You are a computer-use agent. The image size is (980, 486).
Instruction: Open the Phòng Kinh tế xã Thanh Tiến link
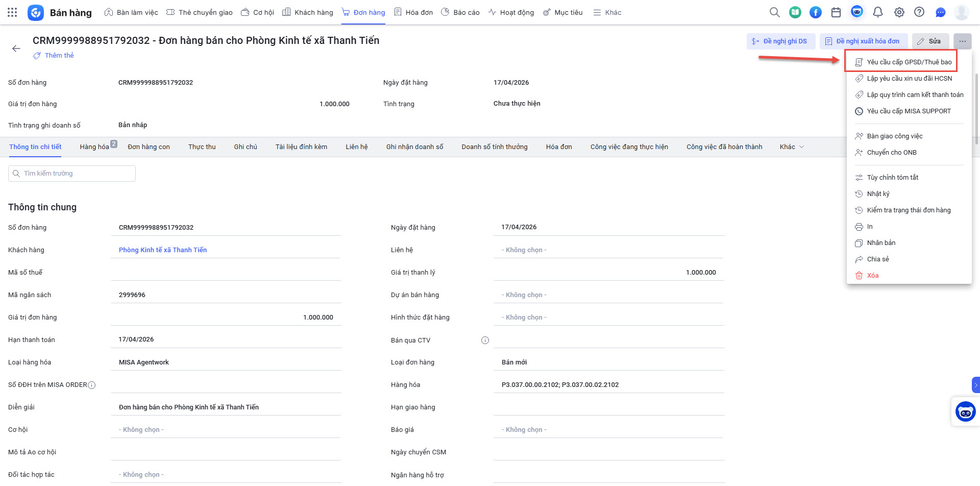coord(163,250)
